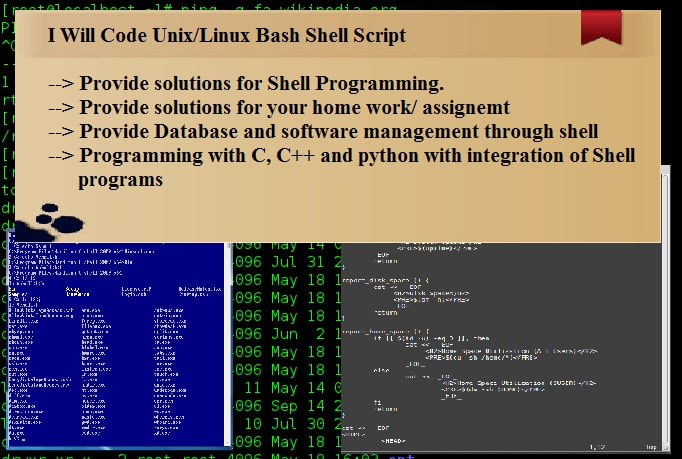Click the "Top" indicator in editor status line
Image resolution: width=682 pixels, height=459 pixels.
pos(651,447)
